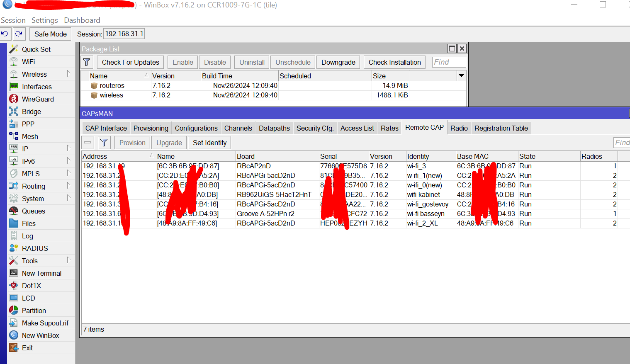Click the Check Installation button
630x364 pixels.
click(x=395, y=62)
